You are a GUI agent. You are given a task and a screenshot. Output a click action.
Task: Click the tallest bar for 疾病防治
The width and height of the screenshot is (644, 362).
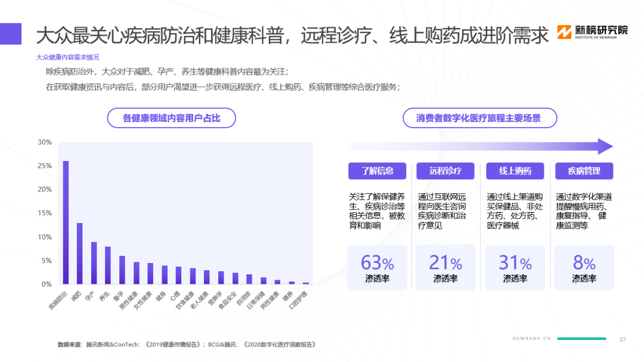[66, 222]
